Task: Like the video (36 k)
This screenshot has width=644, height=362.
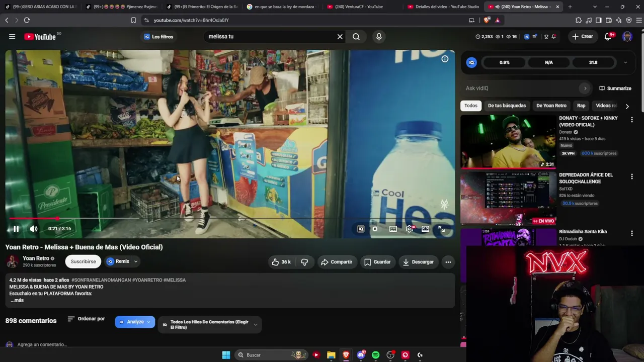Action: [x=281, y=262]
